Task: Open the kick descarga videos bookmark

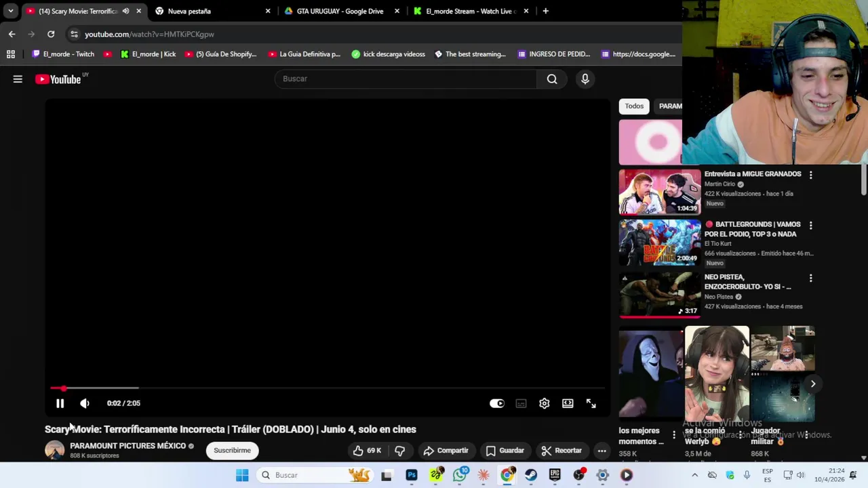Action: [388, 54]
